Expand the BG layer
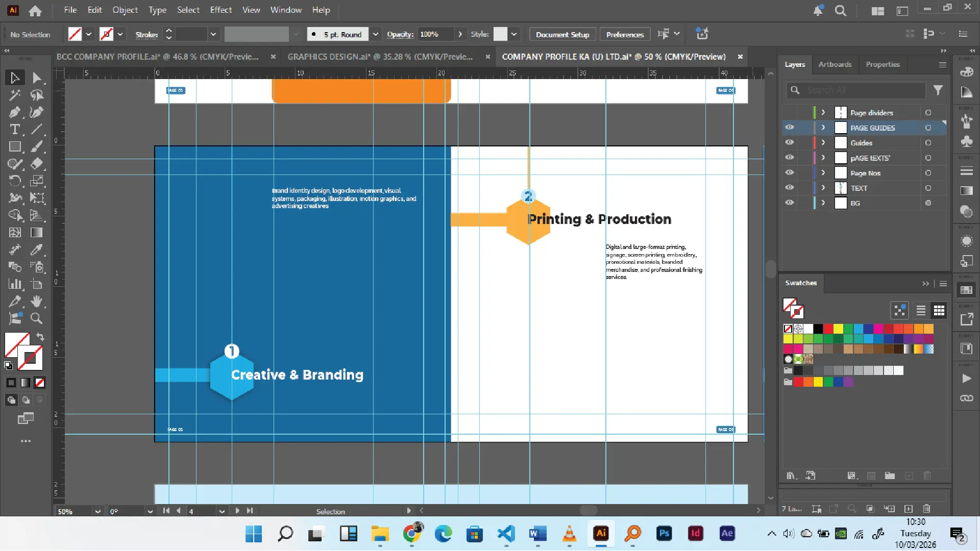 tap(823, 203)
